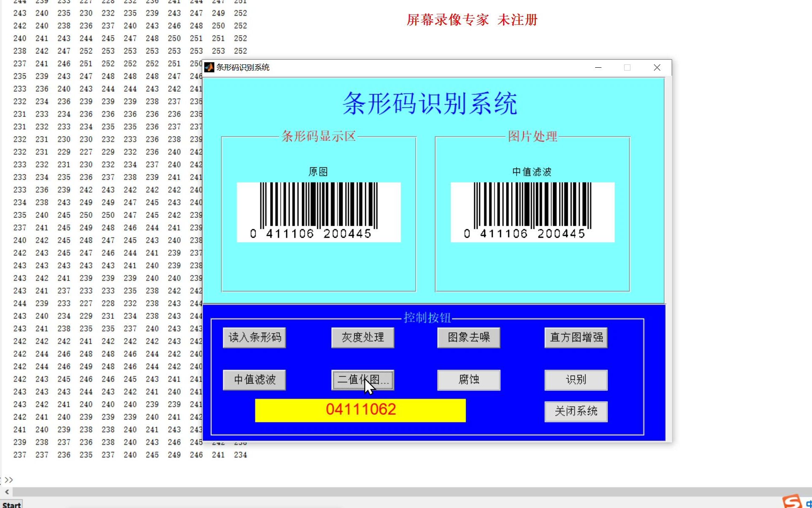Click the 中值滤波 processed barcode image
812x508 pixels.
click(x=533, y=212)
